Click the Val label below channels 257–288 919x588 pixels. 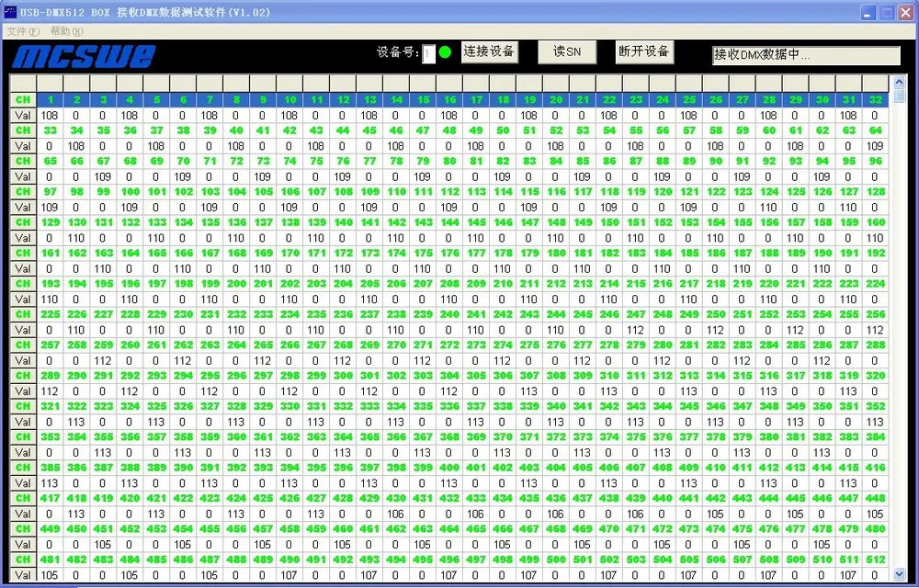23,360
